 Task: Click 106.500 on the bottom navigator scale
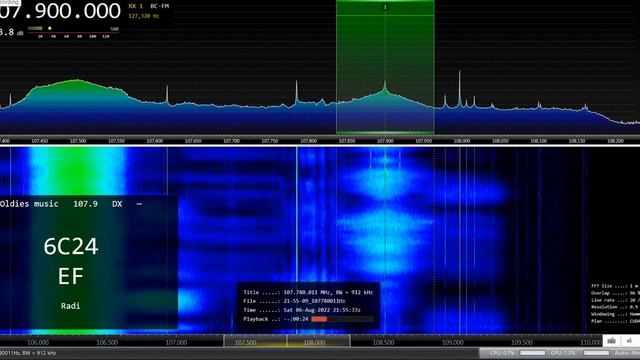107,342
